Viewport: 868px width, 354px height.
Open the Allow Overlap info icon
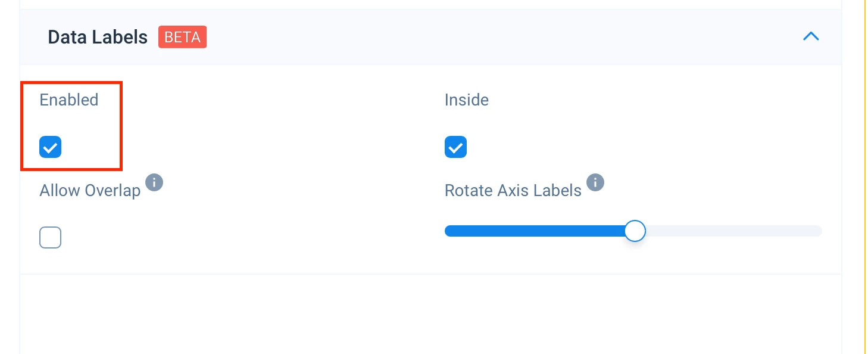[154, 182]
